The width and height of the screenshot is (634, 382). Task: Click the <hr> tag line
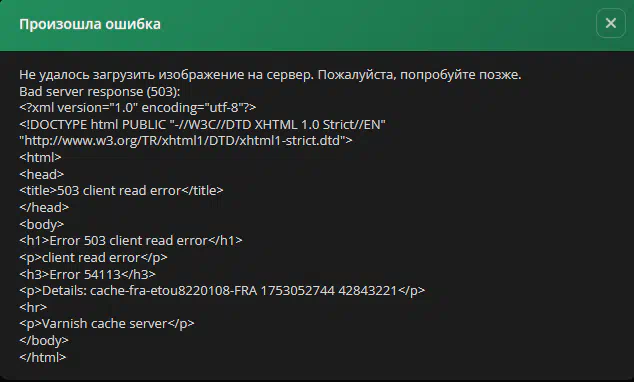[33, 307]
